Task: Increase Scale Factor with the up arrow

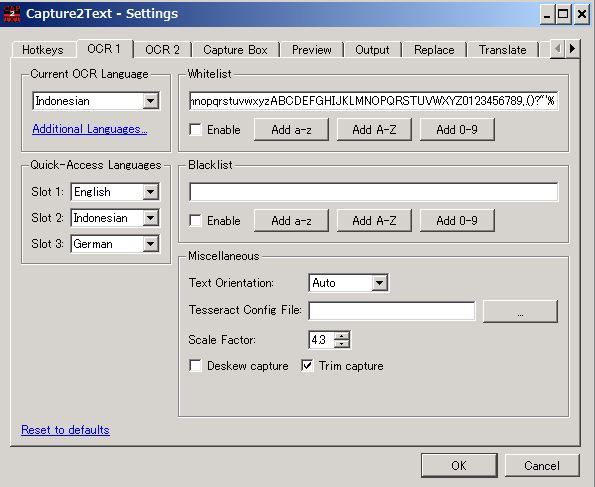Action: point(342,336)
